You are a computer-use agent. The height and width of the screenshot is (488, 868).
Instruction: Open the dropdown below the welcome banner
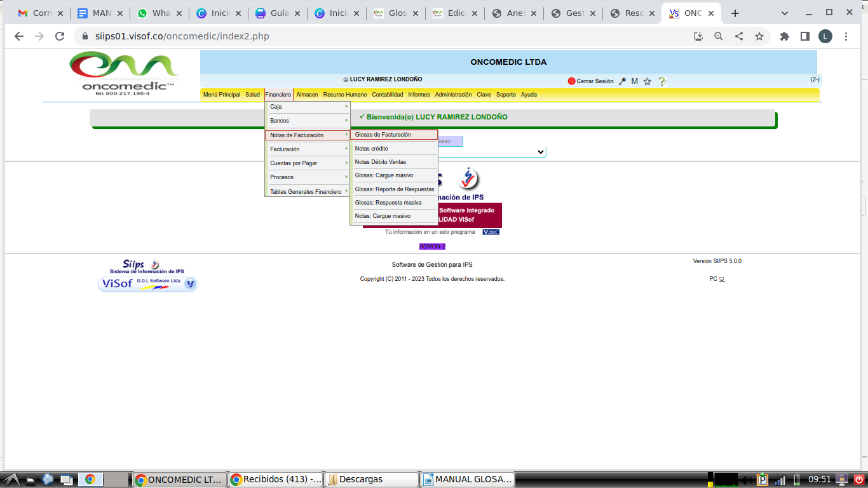[x=540, y=152]
